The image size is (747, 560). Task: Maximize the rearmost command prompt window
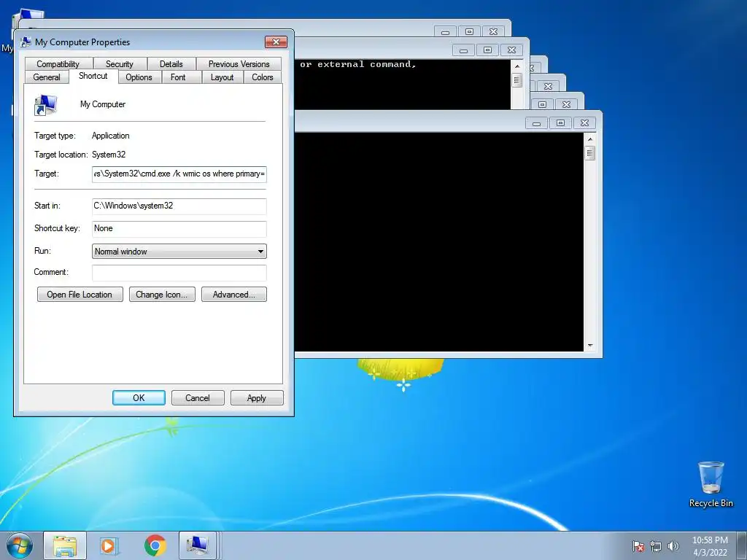469,32
